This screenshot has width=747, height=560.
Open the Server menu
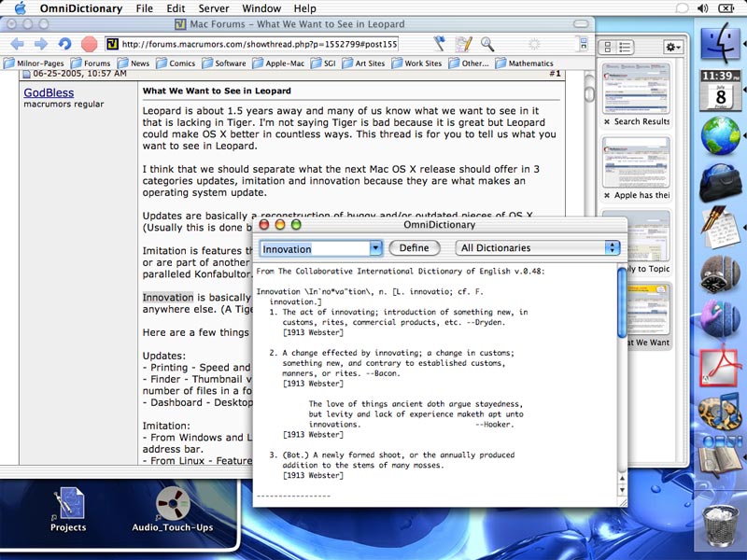pyautogui.click(x=214, y=8)
